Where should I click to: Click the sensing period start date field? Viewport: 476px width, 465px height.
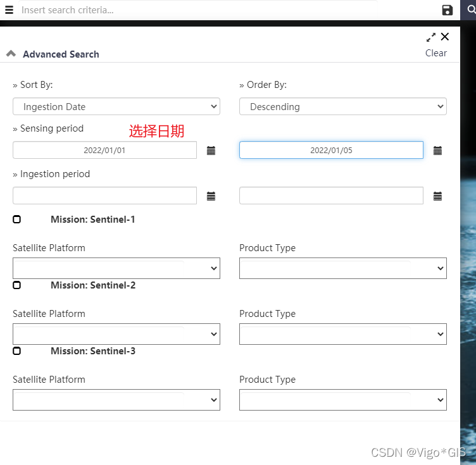104,150
